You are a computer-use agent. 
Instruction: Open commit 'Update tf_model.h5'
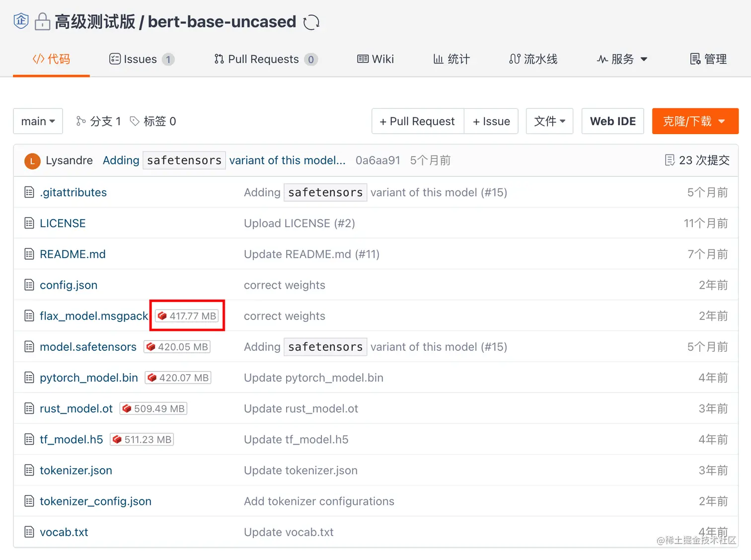(296, 439)
